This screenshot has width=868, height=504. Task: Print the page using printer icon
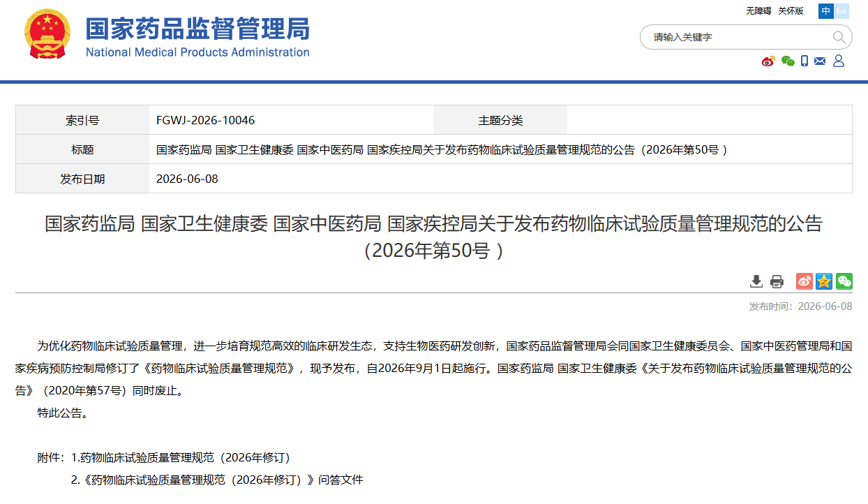pyautogui.click(x=777, y=281)
